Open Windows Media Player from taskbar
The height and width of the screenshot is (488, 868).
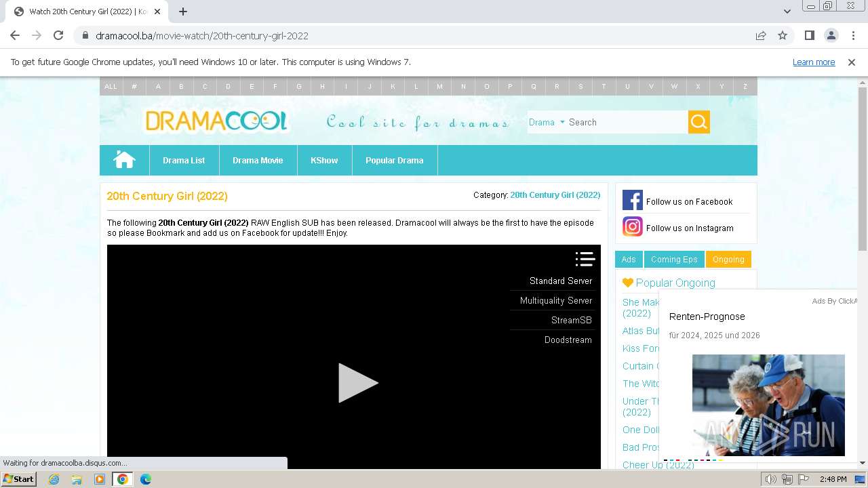coord(100,479)
